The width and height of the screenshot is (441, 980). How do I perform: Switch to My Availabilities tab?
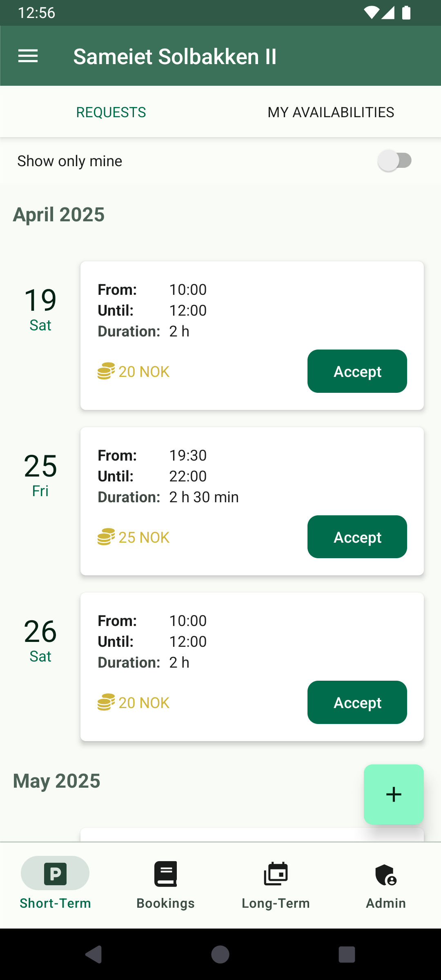point(331,112)
